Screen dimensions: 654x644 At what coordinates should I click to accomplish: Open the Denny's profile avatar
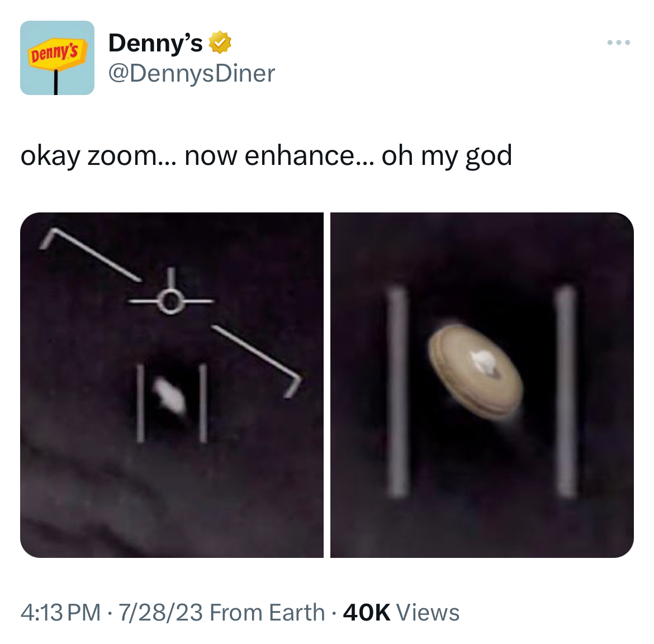pos(57,58)
